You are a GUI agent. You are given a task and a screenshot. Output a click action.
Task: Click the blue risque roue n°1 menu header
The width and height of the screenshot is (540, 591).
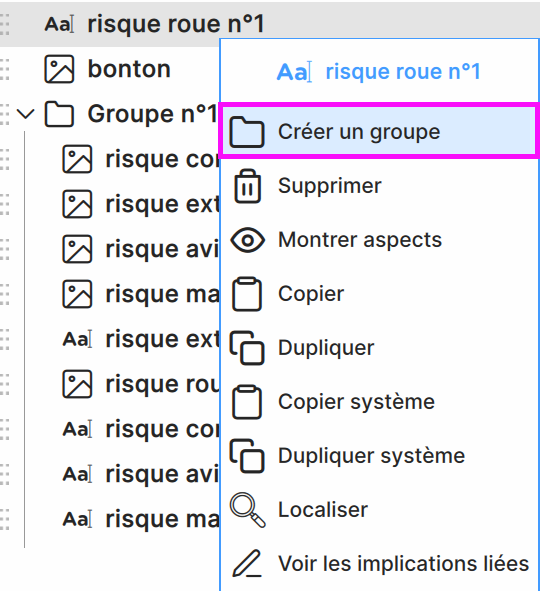(379, 71)
